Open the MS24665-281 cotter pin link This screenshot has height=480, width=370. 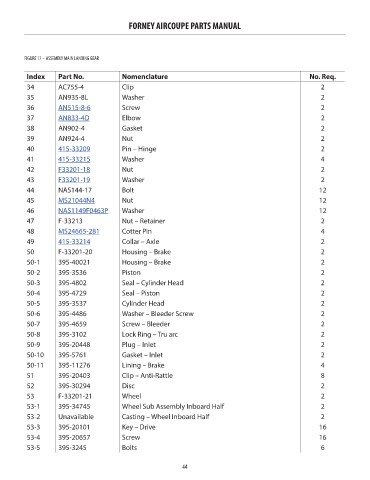(79, 232)
